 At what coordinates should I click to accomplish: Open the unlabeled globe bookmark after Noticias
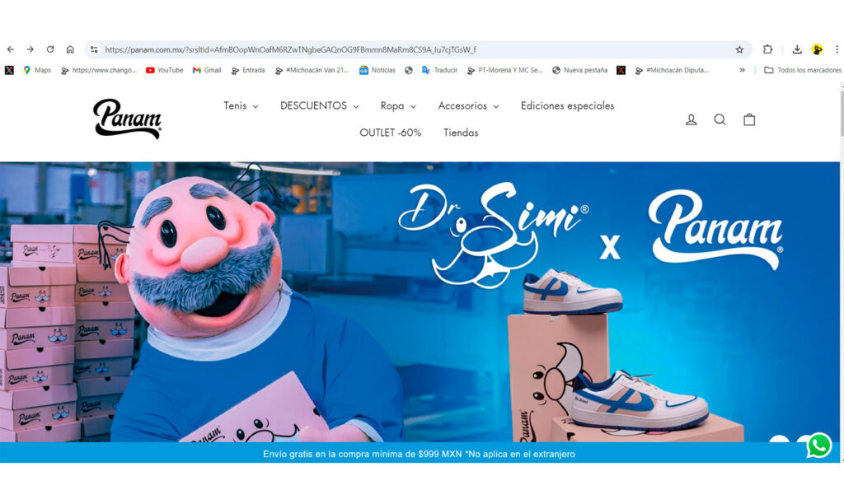[409, 70]
